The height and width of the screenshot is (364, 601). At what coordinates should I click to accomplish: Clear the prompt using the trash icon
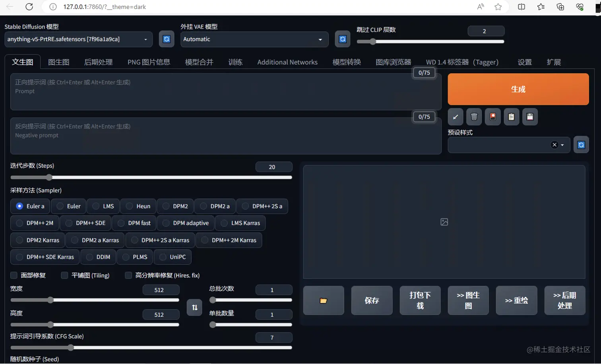tap(474, 116)
